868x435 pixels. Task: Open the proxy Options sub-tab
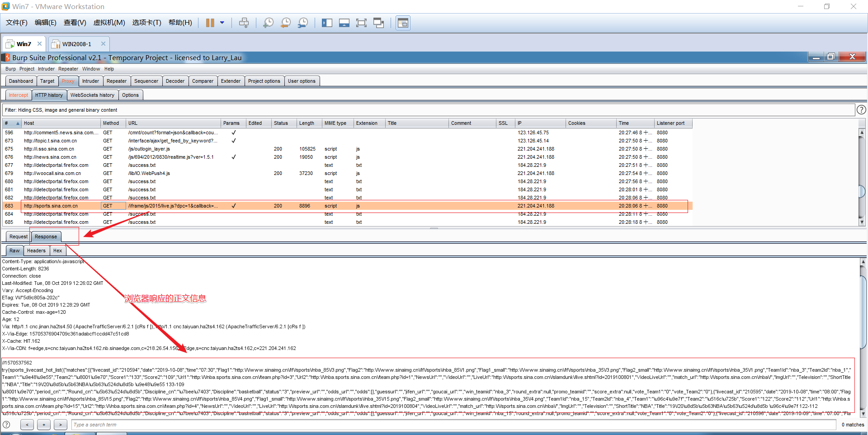pos(130,95)
